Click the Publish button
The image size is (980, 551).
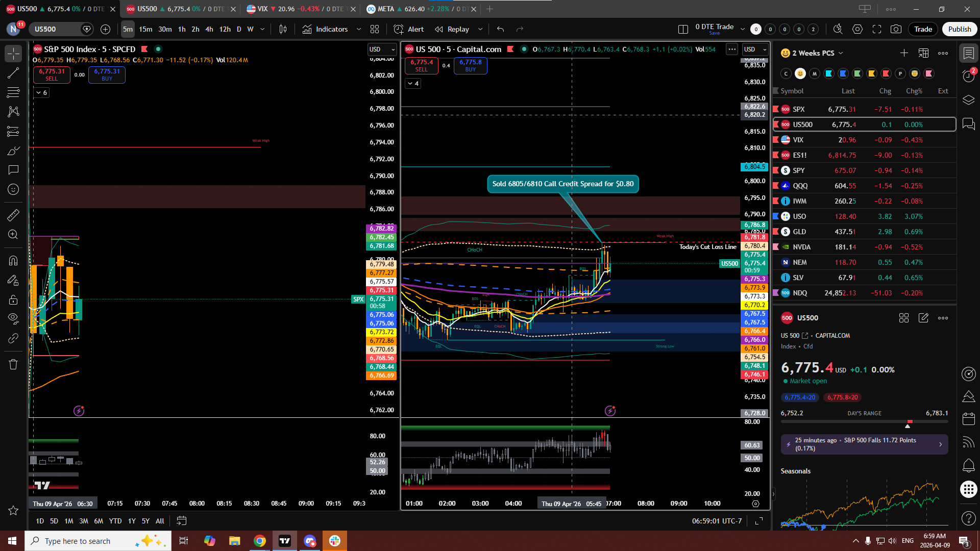[959, 29]
